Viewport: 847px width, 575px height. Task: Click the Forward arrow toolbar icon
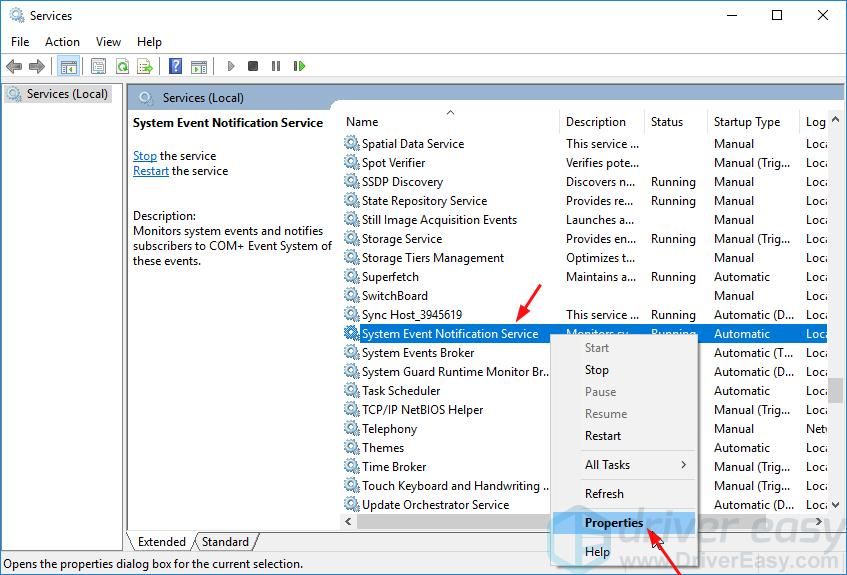[37, 66]
